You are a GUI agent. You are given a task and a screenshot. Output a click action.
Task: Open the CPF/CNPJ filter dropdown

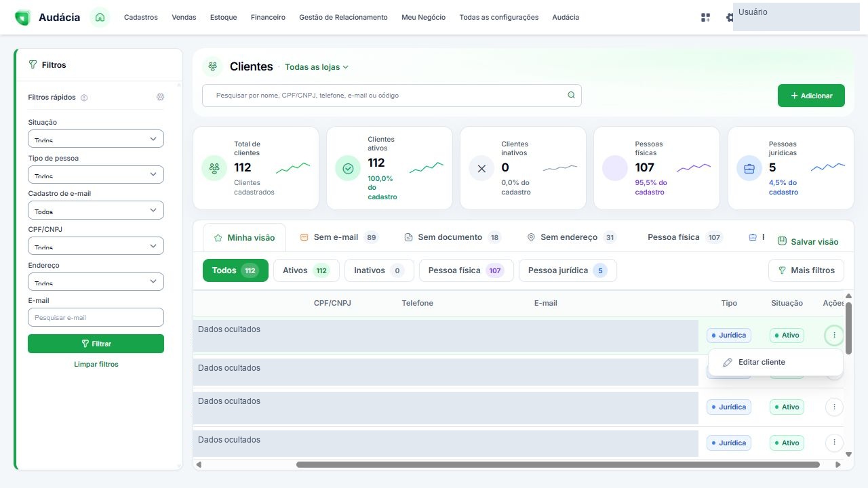[x=96, y=246]
